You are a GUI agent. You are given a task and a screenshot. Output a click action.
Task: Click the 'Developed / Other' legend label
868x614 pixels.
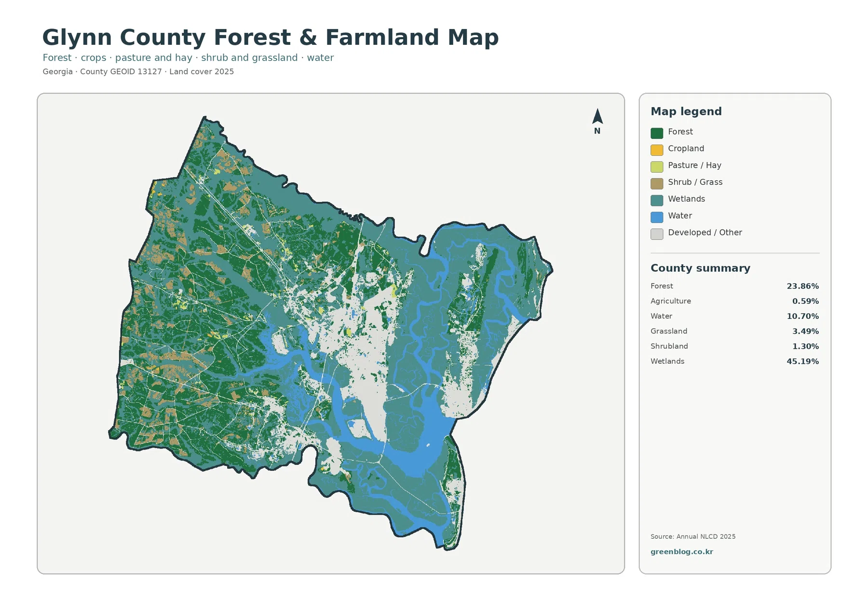pos(705,232)
